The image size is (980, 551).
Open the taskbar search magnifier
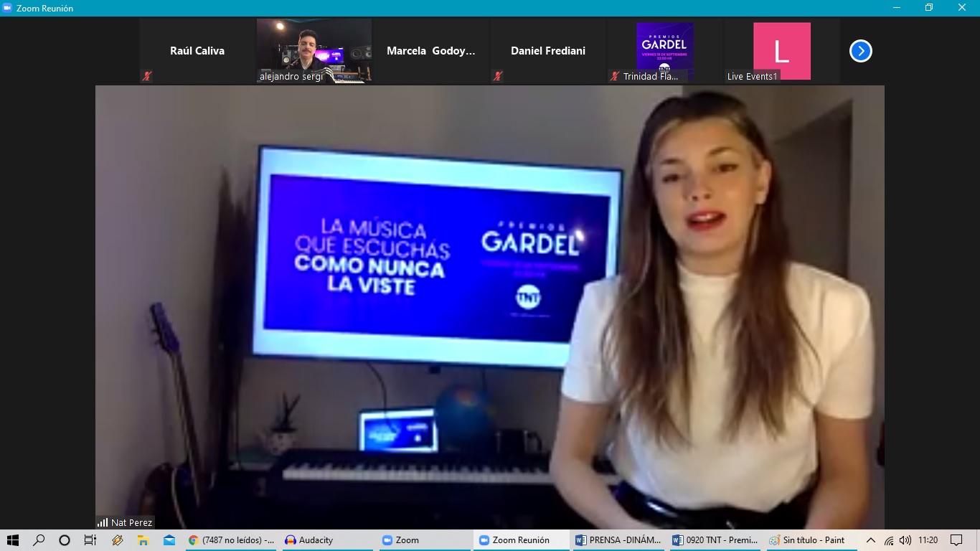pyautogui.click(x=39, y=540)
